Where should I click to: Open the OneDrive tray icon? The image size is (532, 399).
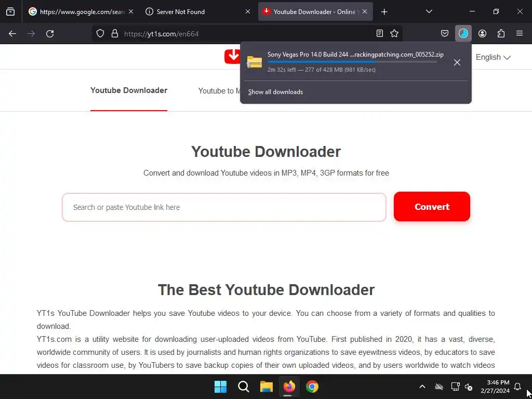(439, 387)
